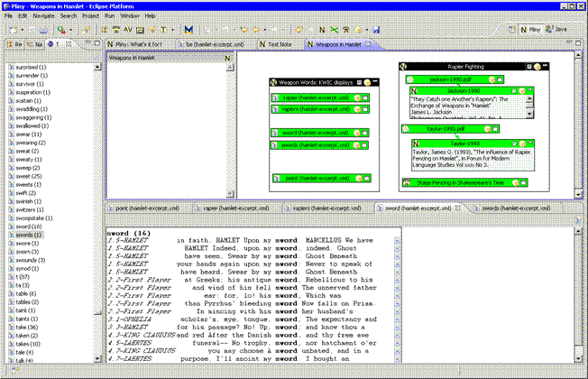The height and width of the screenshot is (379, 588).
Task: Click yellow face icon on Stage Fencing item
Action: point(516,183)
